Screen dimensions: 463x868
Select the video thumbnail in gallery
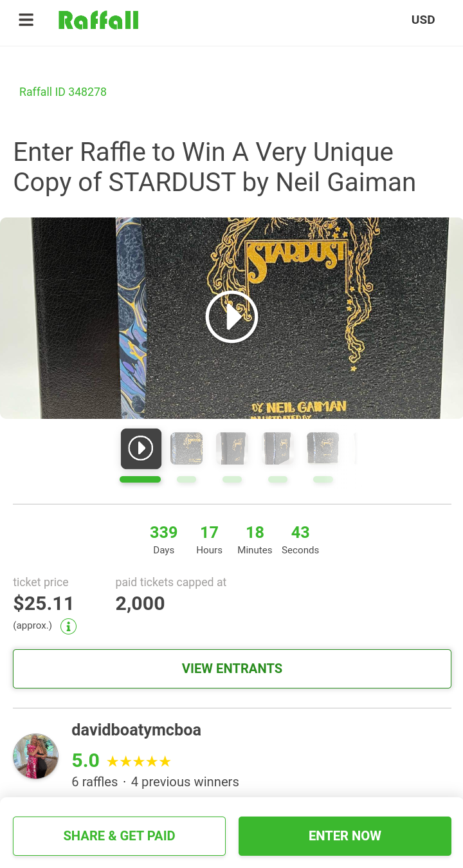click(x=141, y=448)
